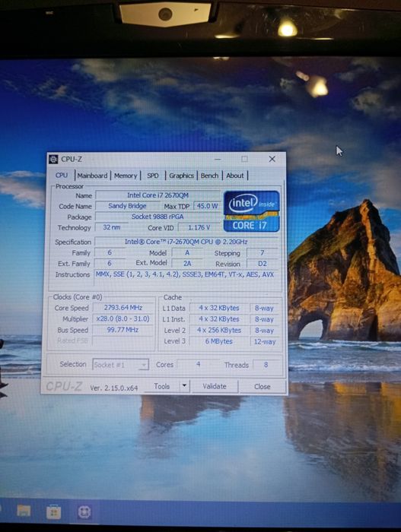Click the Code Name value Sandy Bridge
401x532 pixels.
point(127,206)
